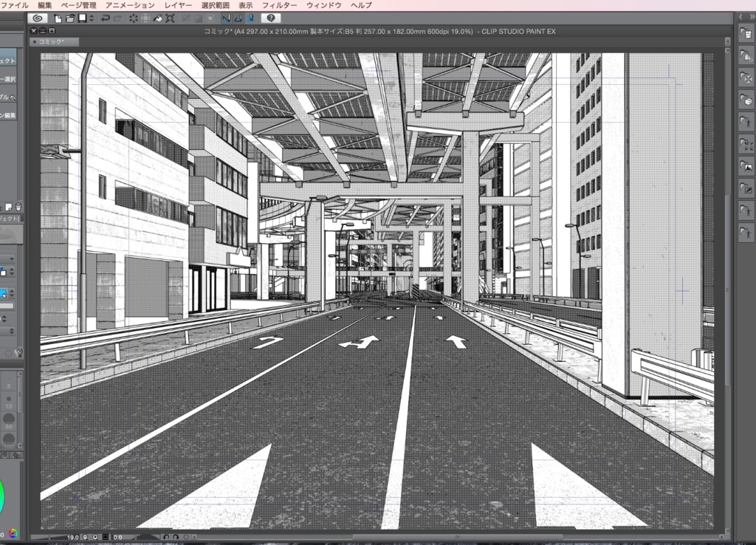Screen dimensions: 756x545
Task: Enable snap to ruler in the toolbar
Action: click(x=227, y=18)
